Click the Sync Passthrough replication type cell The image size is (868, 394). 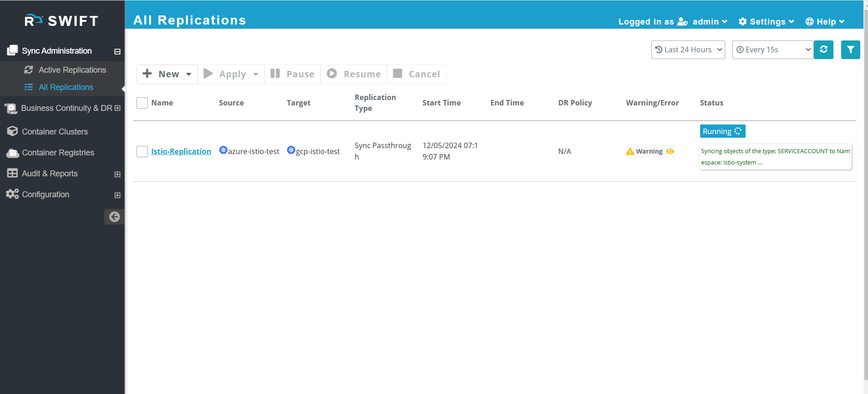[383, 151]
